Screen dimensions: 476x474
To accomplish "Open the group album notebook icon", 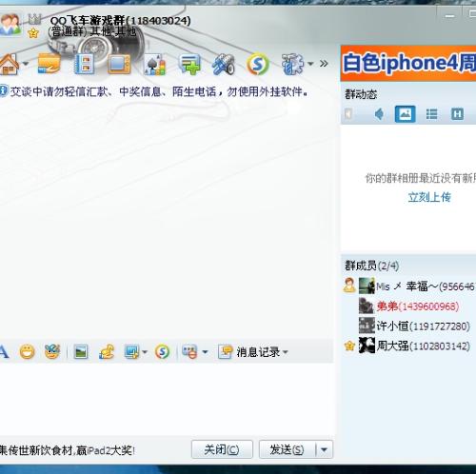I will click(84, 64).
